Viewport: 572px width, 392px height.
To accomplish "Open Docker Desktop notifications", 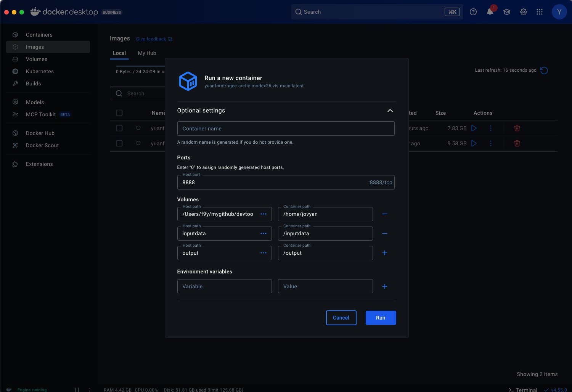I will click(490, 12).
